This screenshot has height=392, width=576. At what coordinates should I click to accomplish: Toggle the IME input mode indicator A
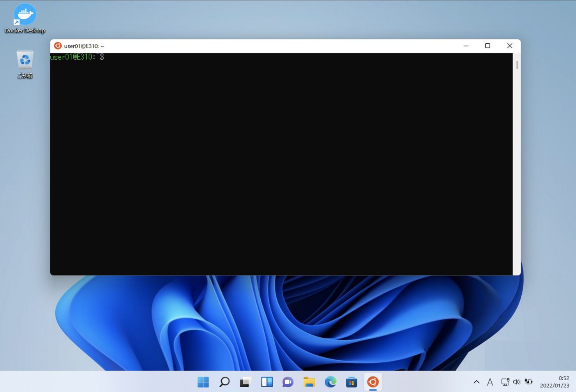(490, 382)
